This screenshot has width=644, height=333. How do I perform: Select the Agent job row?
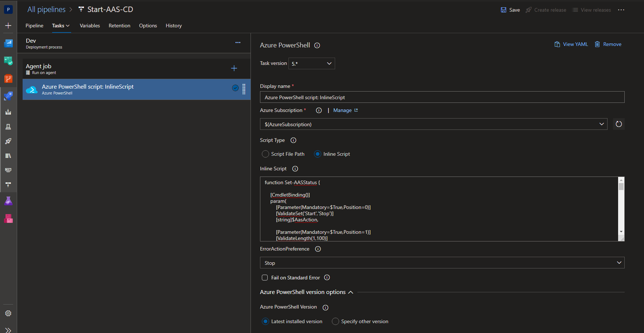tap(136, 69)
